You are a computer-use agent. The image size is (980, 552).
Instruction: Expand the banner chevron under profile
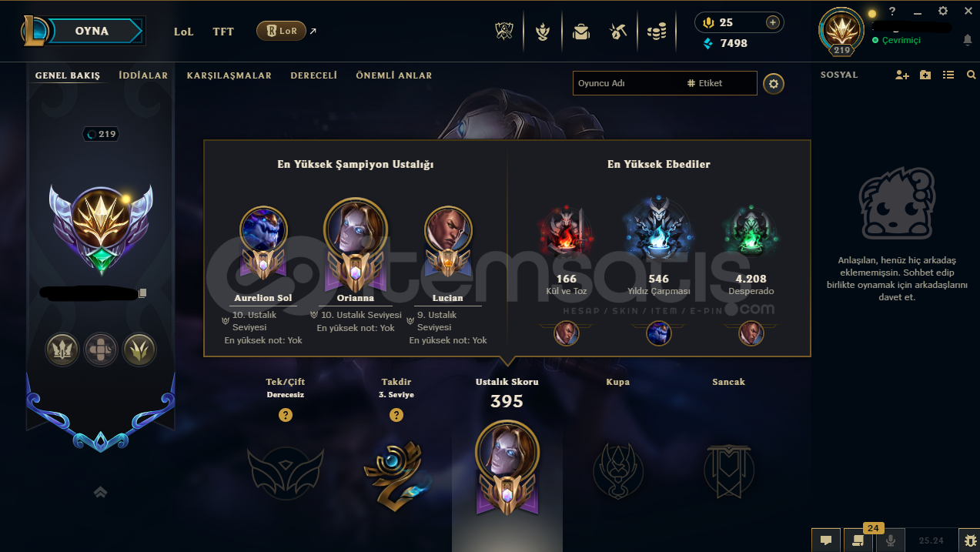tap(100, 492)
